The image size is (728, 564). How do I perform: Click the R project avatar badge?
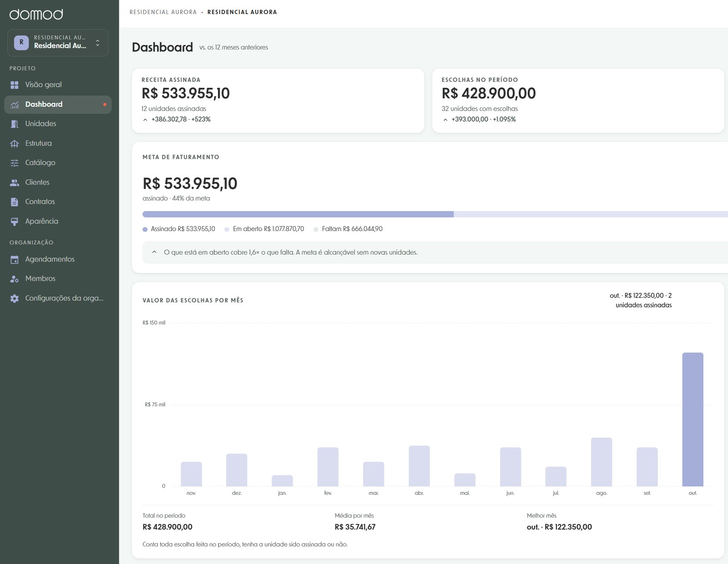click(21, 42)
